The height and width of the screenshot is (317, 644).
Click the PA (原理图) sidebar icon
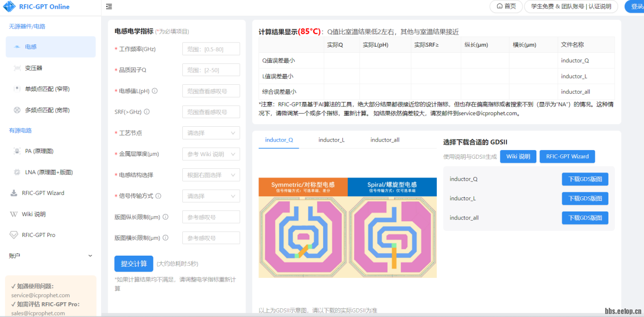(x=17, y=151)
